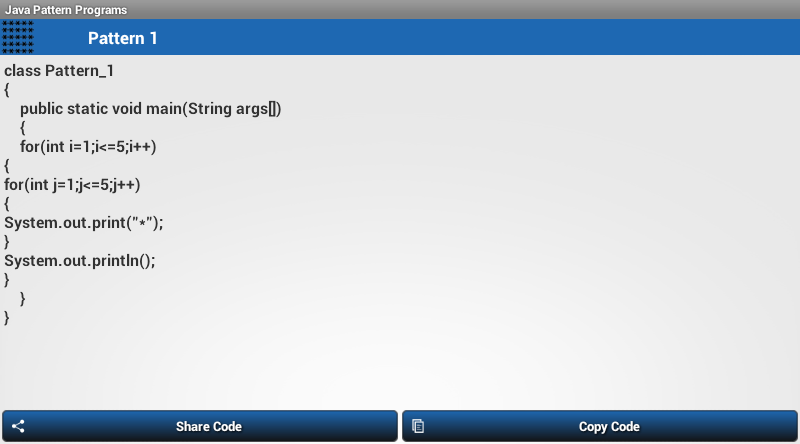Click the closing brace after the print statement

point(7,242)
